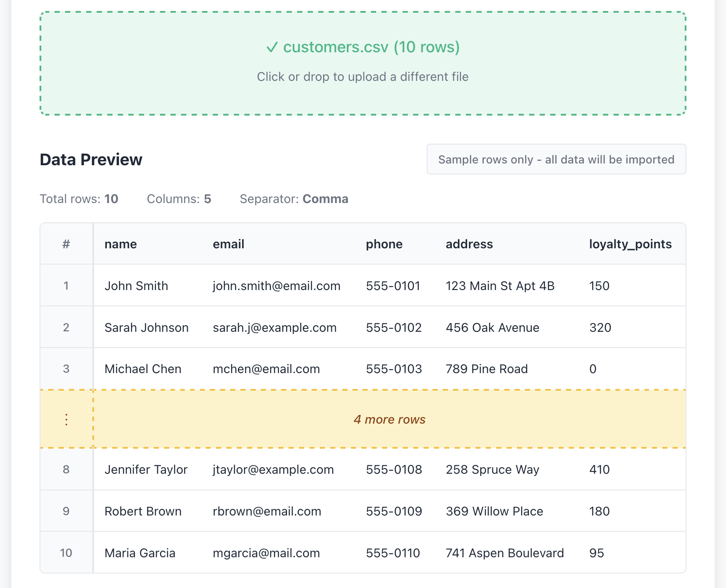Click row number 3 beside Michael Chen
Image resolution: width=726 pixels, height=588 pixels.
click(x=66, y=369)
